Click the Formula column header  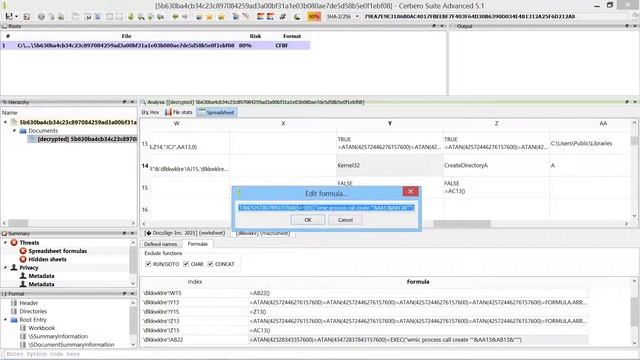click(418, 282)
